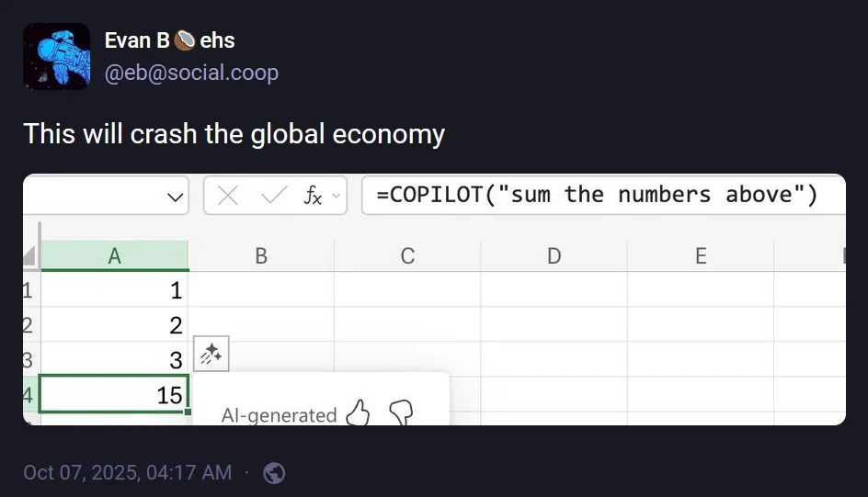Click the post timestamp Oct 07, 2025
Screen dimensions: 868x497
127,472
